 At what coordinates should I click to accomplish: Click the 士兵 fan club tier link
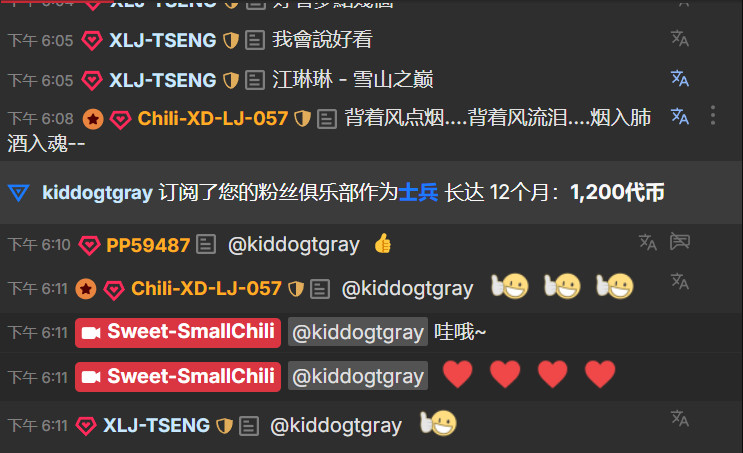(x=418, y=192)
